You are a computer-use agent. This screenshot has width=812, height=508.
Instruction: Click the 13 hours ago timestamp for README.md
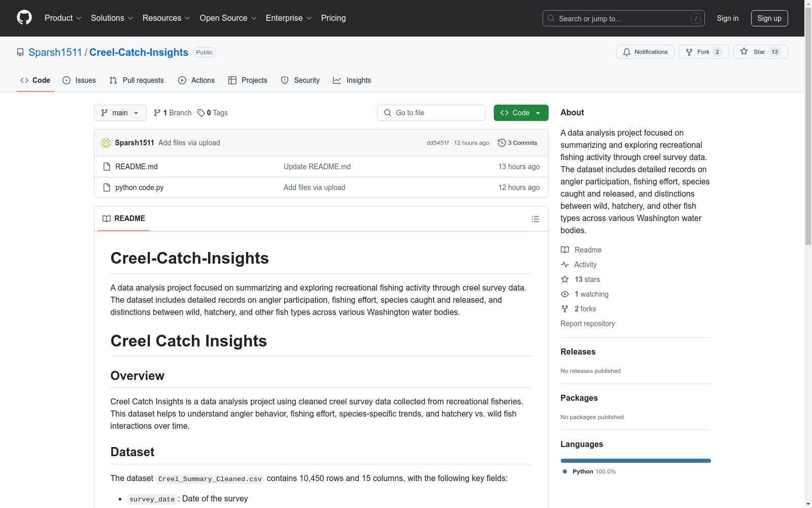pos(519,167)
